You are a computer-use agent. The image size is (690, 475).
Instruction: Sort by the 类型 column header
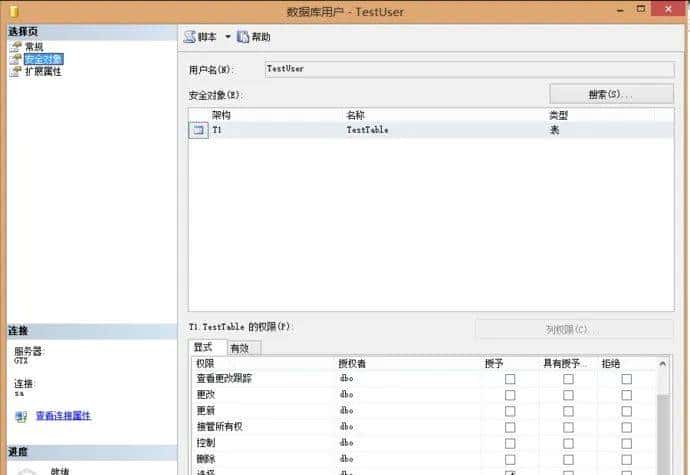tap(558, 115)
